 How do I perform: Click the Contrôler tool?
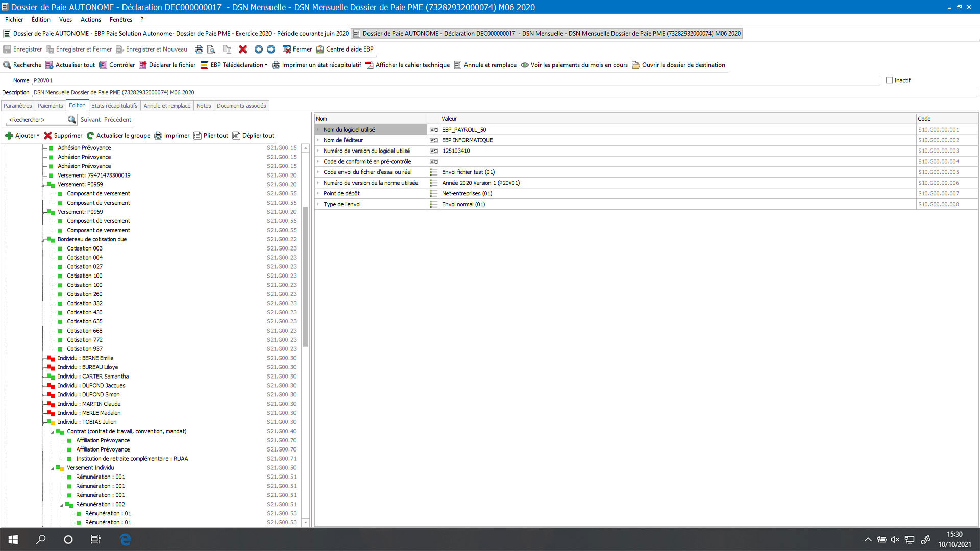click(117, 65)
